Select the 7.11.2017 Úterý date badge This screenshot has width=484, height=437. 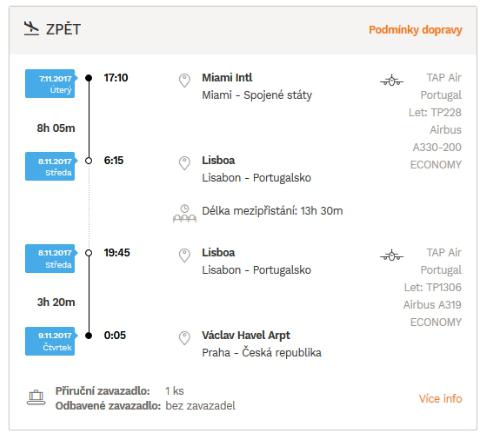(x=50, y=84)
